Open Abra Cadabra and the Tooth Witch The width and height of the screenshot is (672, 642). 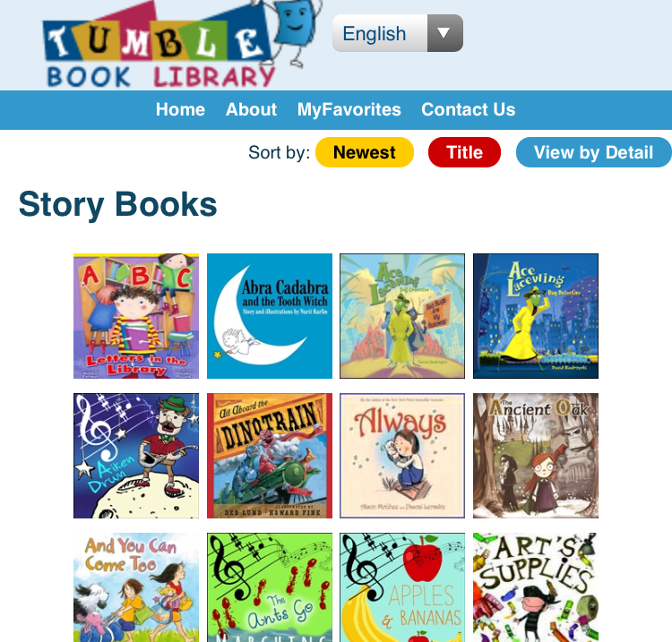click(x=270, y=316)
